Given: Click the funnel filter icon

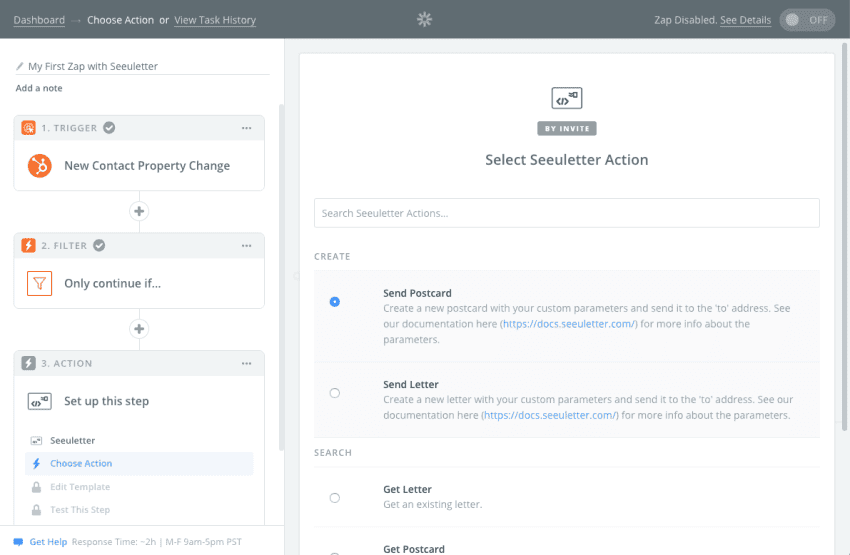Looking at the screenshot, I should pos(40,283).
